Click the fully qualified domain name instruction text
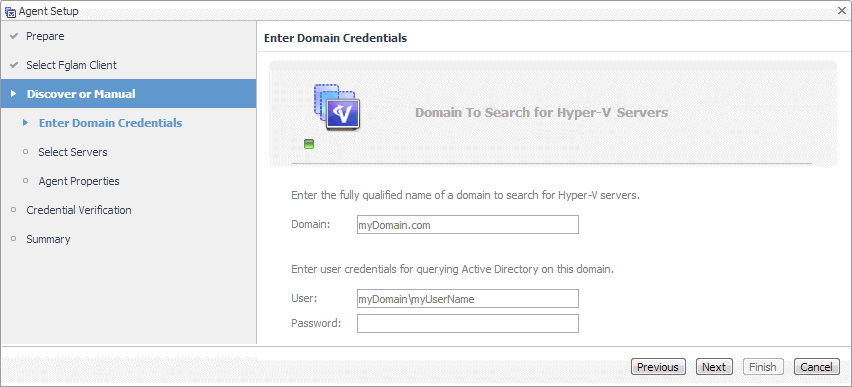This screenshot has height=387, width=852. click(466, 195)
